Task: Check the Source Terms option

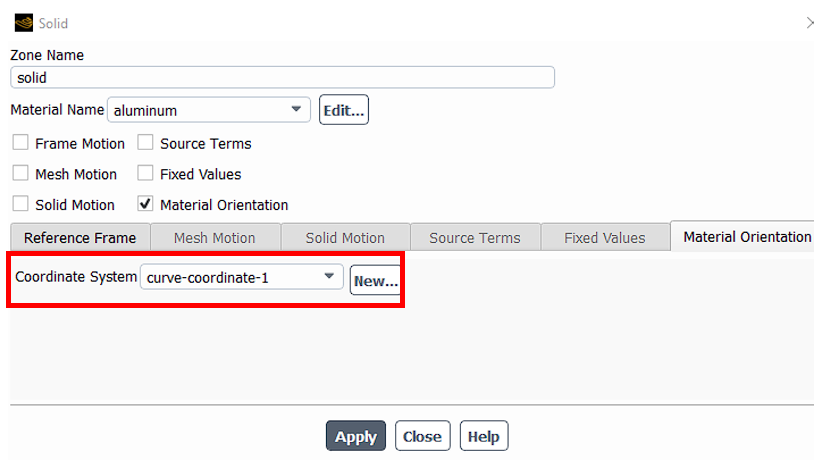Action: 146,143
